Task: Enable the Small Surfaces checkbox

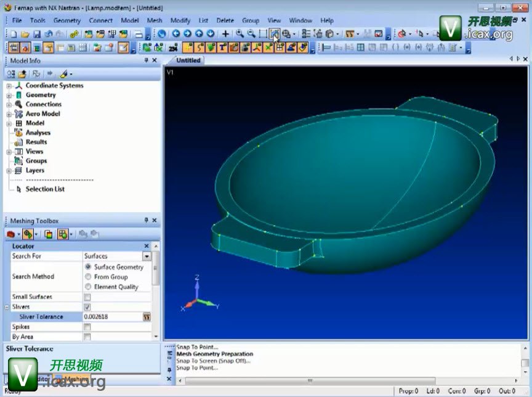Action: tap(87, 297)
